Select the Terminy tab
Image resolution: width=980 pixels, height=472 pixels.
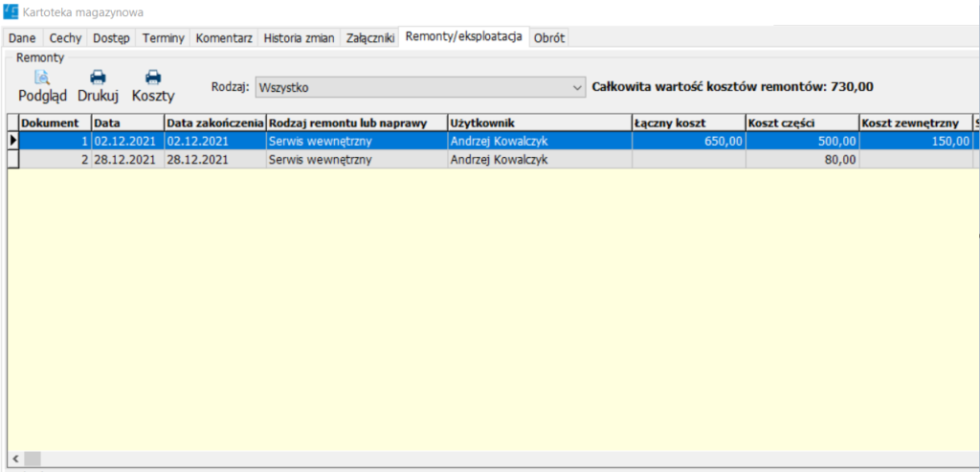click(163, 38)
